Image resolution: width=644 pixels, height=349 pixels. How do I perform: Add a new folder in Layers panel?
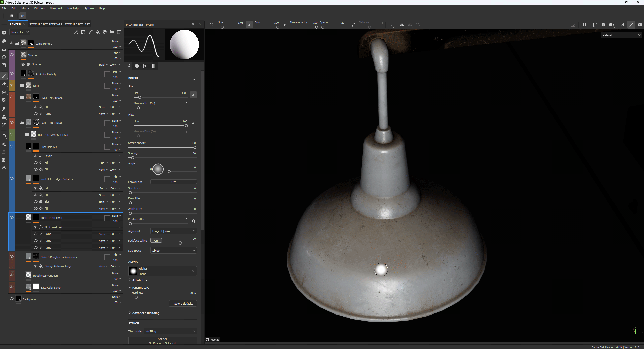(112, 32)
